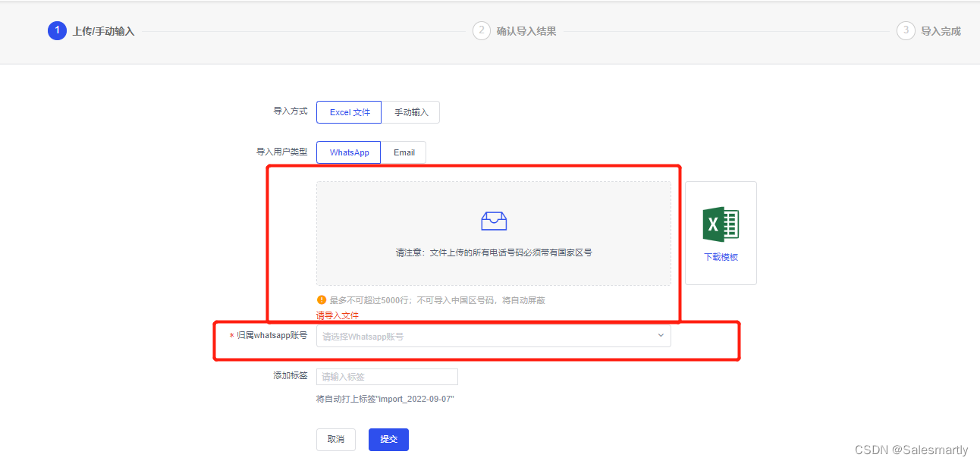
Task: Click the 导入用户类型 label
Action: (x=282, y=152)
